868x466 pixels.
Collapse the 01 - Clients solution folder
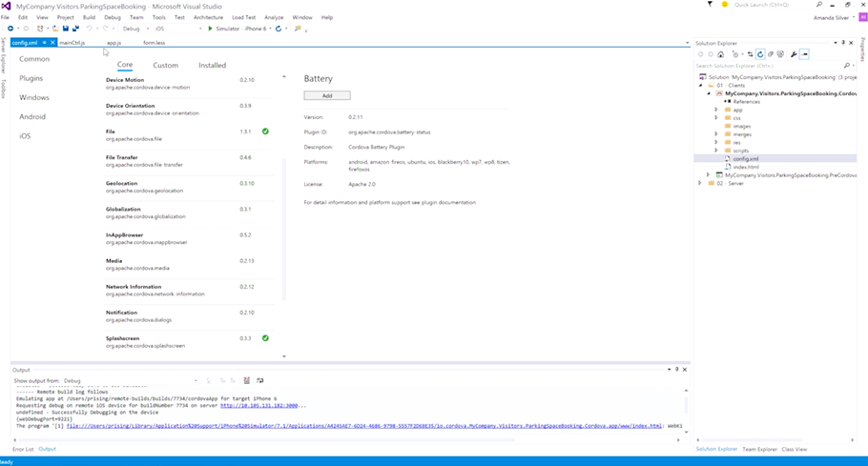pyautogui.click(x=700, y=86)
